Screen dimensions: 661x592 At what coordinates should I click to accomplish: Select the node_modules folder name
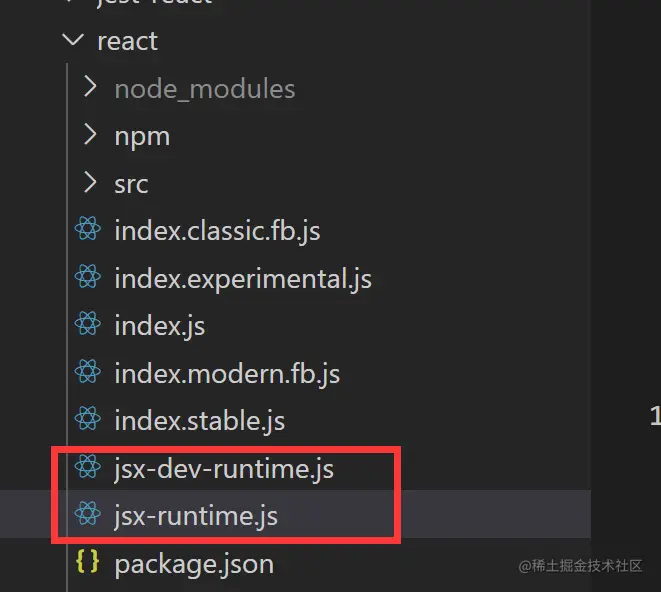[x=205, y=89]
